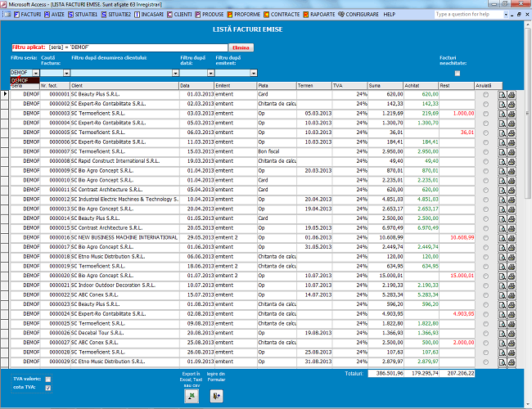Click the Elimina filter button

pyautogui.click(x=241, y=47)
